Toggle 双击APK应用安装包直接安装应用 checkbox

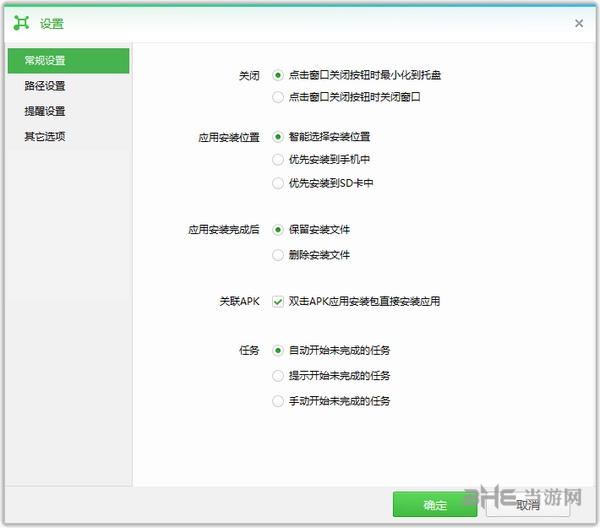(x=278, y=301)
